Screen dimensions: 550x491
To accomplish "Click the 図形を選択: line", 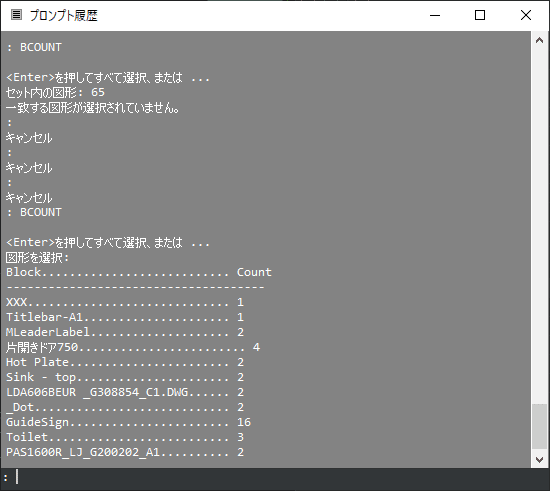I will (x=38, y=257).
